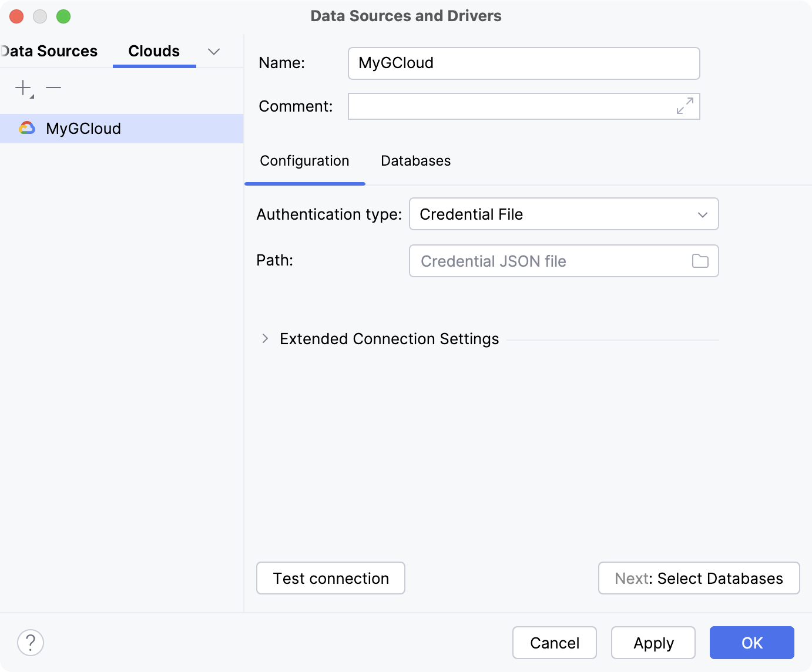Confirm with the OK button
This screenshot has height=672, width=812.
tap(751, 643)
